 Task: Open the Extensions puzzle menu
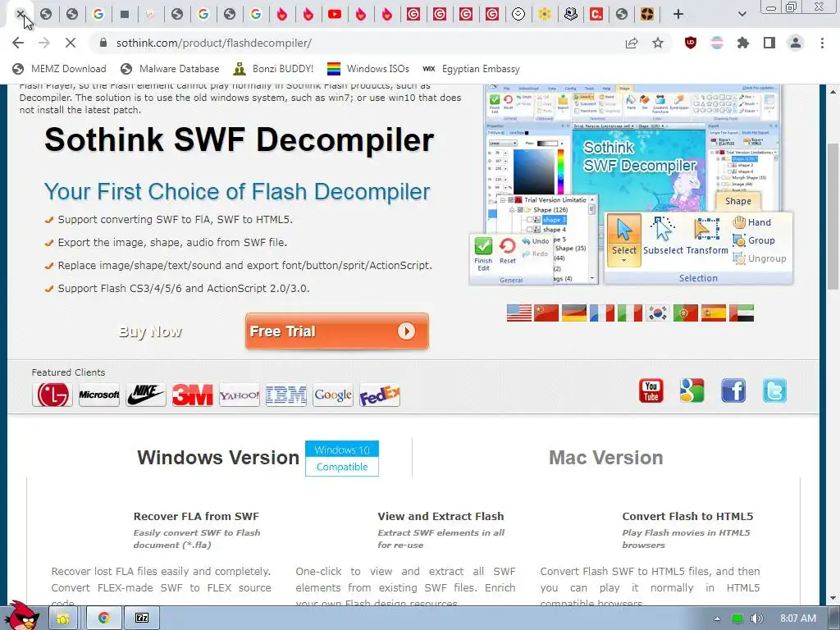click(743, 43)
